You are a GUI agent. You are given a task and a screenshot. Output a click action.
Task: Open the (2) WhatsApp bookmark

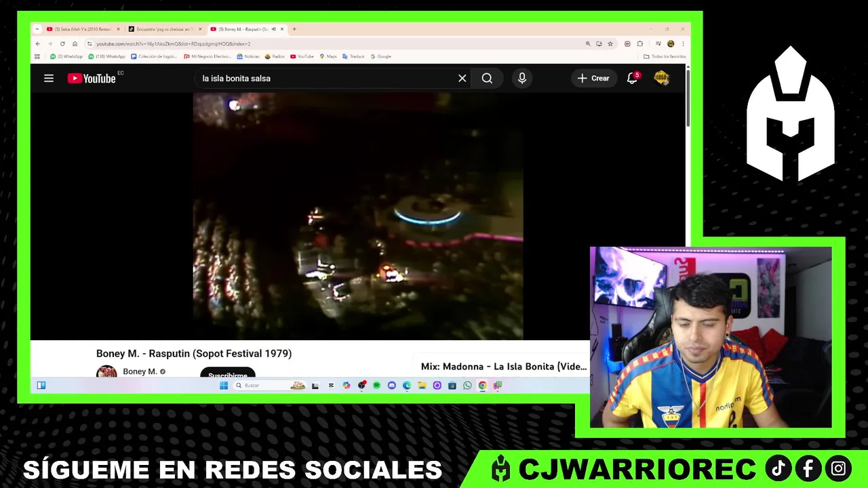pyautogui.click(x=66, y=56)
